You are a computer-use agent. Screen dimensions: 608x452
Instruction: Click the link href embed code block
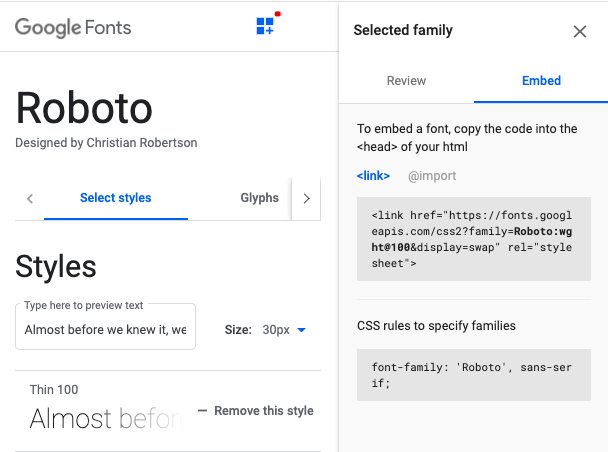pos(473,239)
